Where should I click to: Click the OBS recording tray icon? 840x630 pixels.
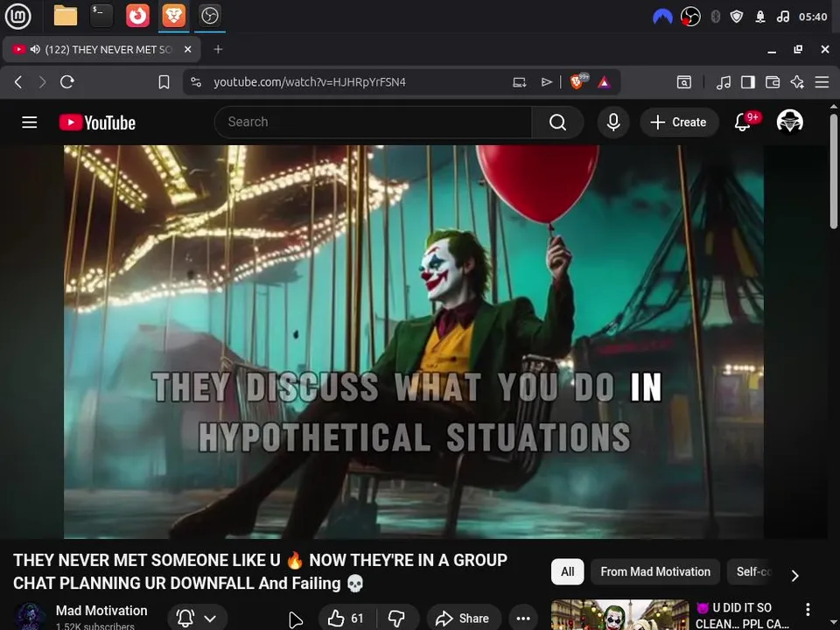coord(690,17)
